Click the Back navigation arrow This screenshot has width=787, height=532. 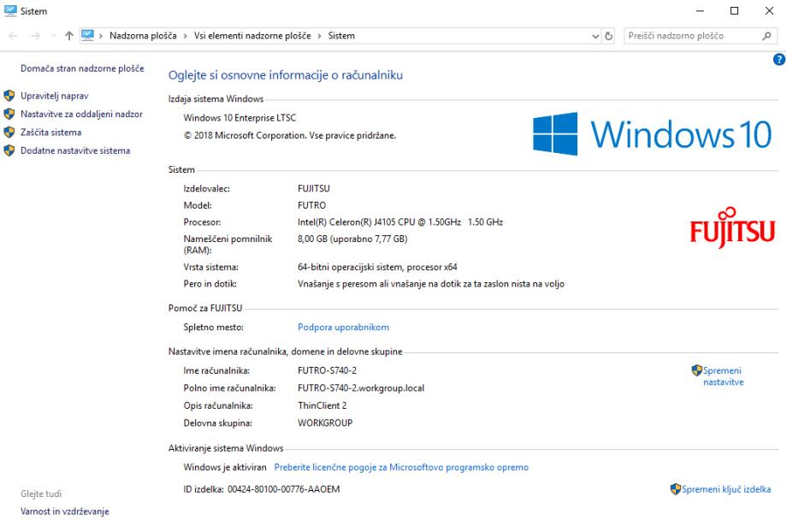[14, 36]
